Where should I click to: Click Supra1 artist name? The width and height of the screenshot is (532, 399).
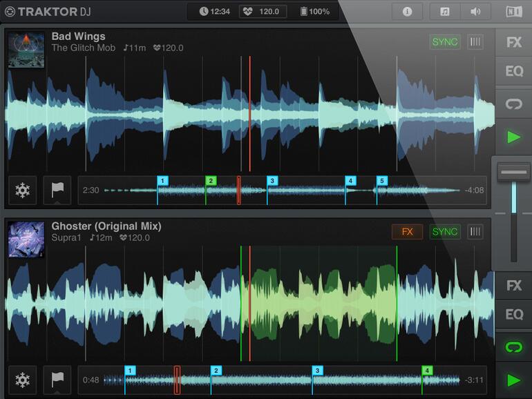tap(66, 237)
